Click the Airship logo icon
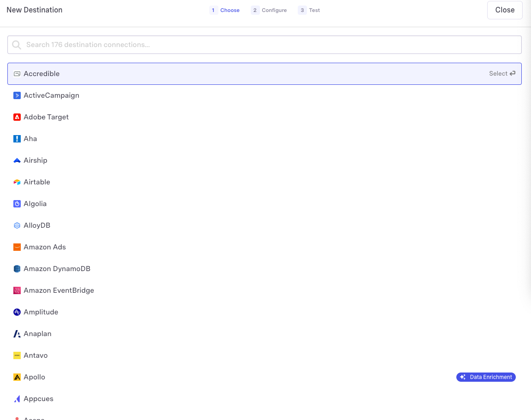Image resolution: width=531 pixels, height=420 pixels. click(17, 160)
